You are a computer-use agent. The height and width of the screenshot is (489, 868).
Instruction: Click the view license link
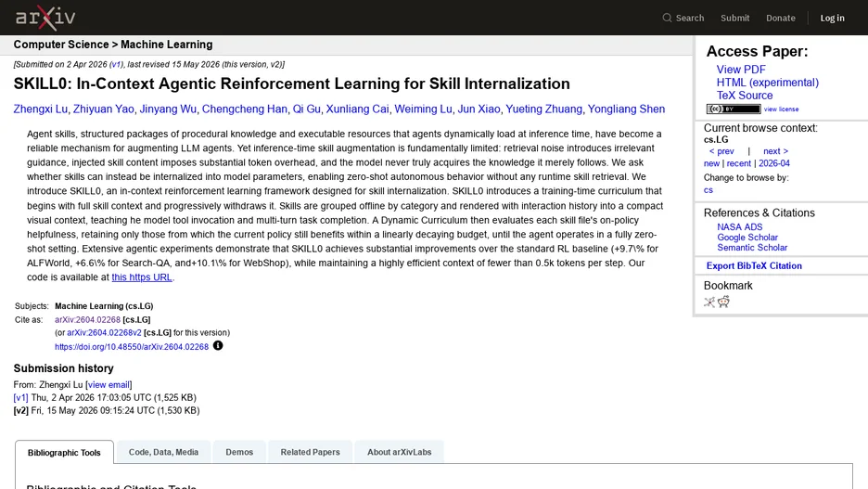click(x=781, y=109)
